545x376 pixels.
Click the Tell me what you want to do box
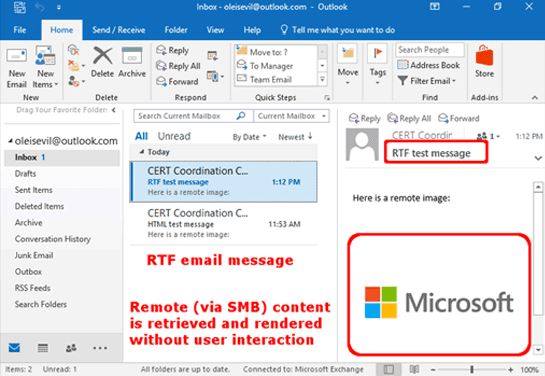pos(338,30)
